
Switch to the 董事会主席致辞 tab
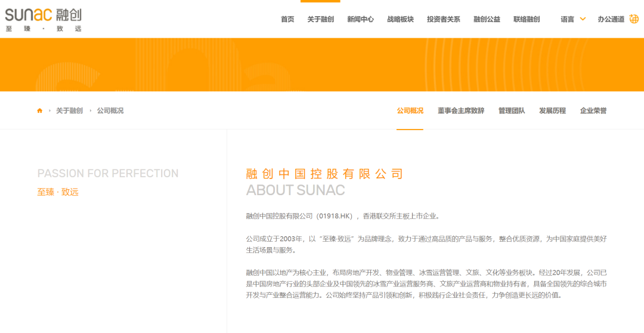click(461, 110)
